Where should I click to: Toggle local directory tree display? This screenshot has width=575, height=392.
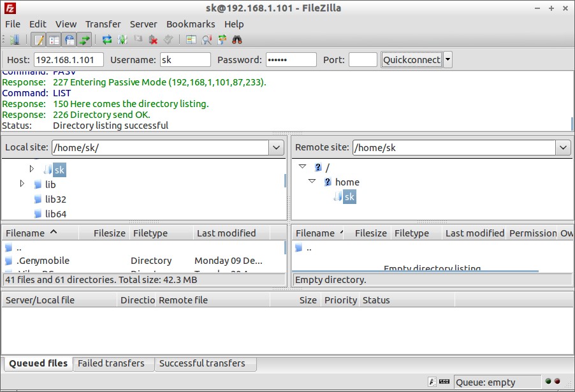pos(54,40)
